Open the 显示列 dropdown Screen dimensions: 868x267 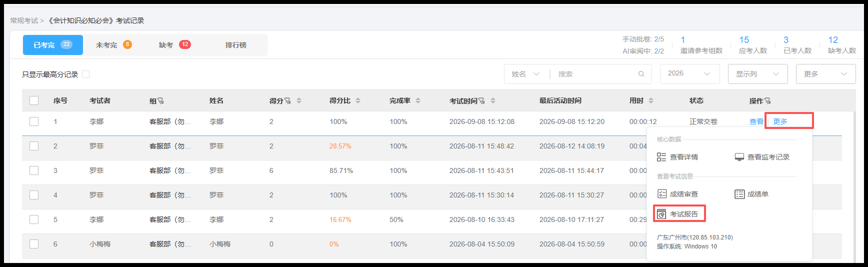757,74
